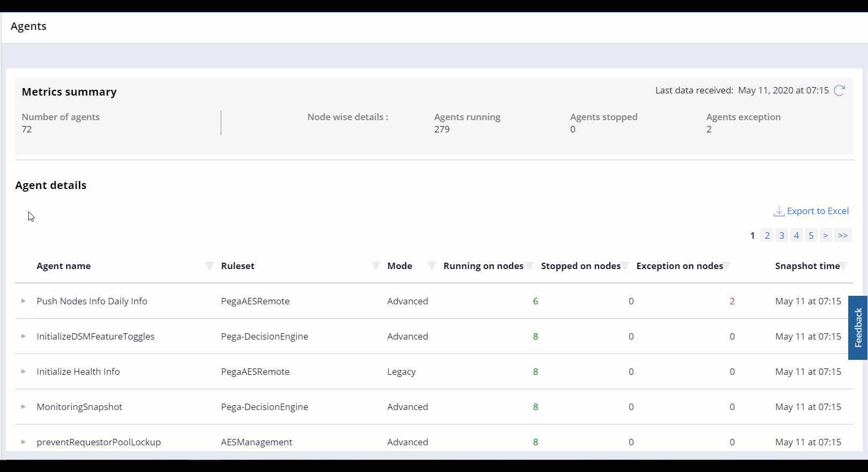Expand the Initialize Health Info row
The width and height of the screenshot is (868, 472).
point(24,372)
